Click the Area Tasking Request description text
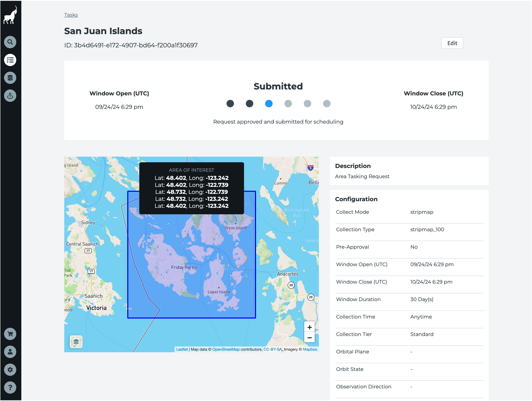The width and height of the screenshot is (532, 401). pyautogui.click(x=362, y=177)
